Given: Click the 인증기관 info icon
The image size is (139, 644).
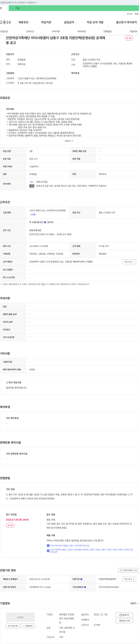Looking at the screenshot, I should pyautogui.click(x=81, y=579).
